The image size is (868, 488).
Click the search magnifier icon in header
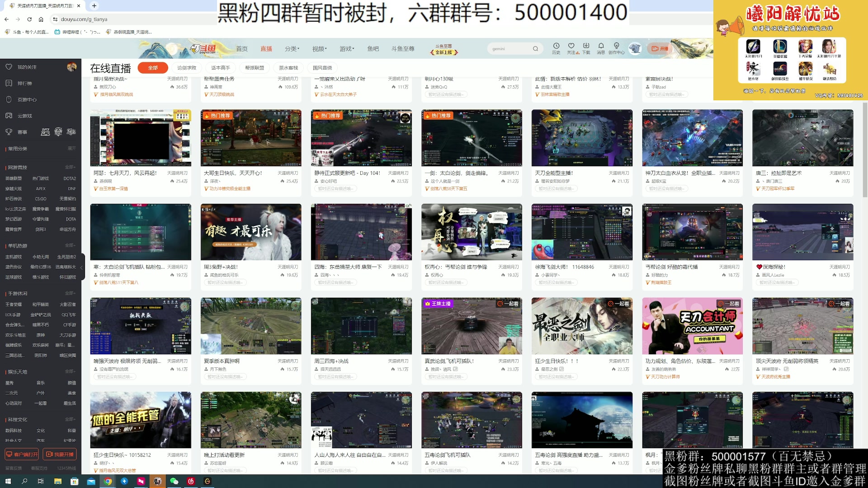[535, 49]
